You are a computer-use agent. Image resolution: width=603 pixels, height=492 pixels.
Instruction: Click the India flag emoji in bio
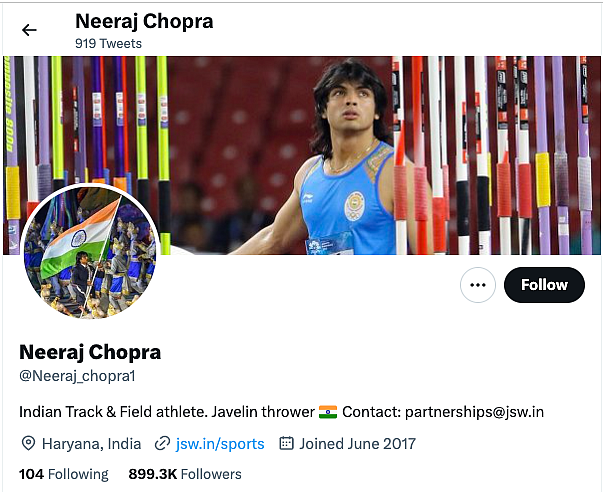point(328,412)
